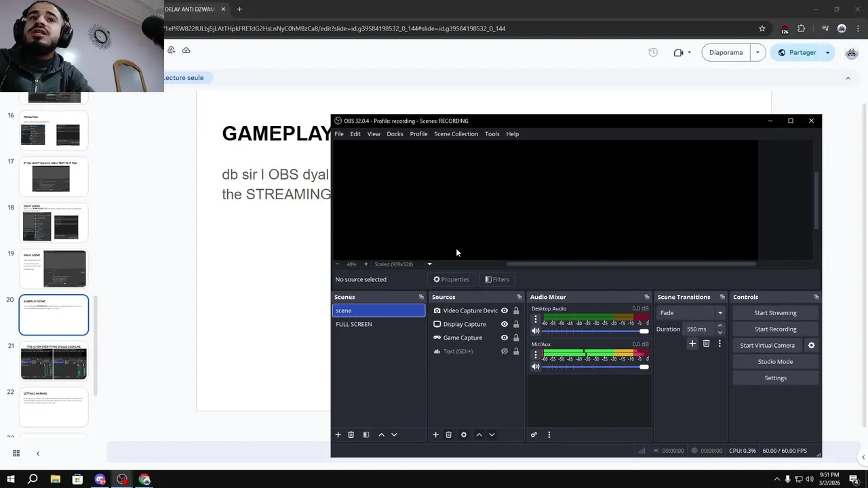Open OBS Edit menu
The width and height of the screenshot is (868, 488).
[355, 134]
